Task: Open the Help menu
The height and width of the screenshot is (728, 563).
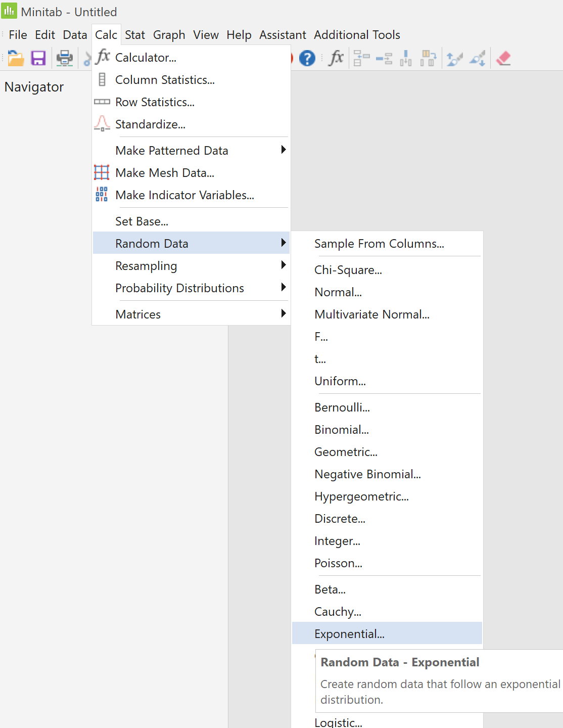Action: click(x=239, y=35)
